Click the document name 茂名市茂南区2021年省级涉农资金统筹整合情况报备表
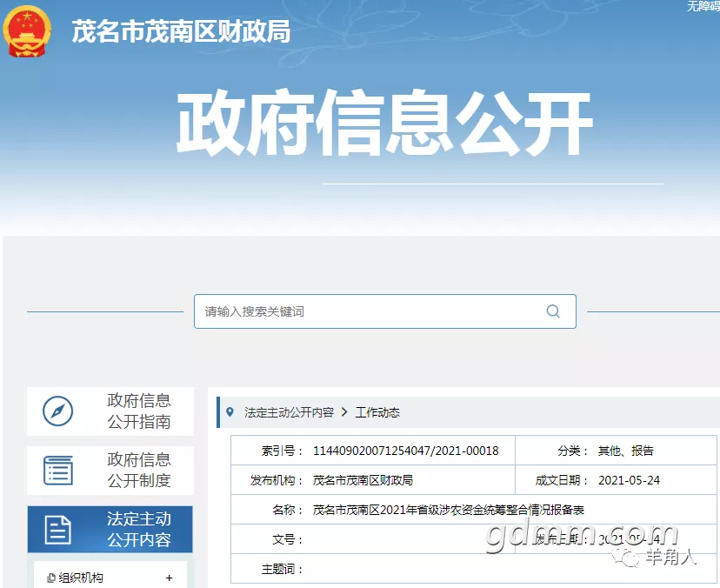The width and height of the screenshot is (720, 588). click(x=448, y=510)
